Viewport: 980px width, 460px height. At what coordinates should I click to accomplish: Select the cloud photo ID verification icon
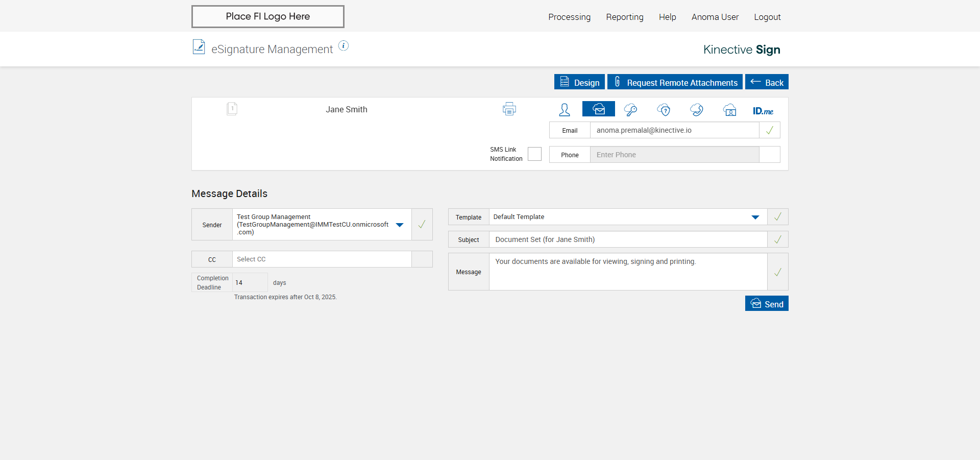(730, 110)
